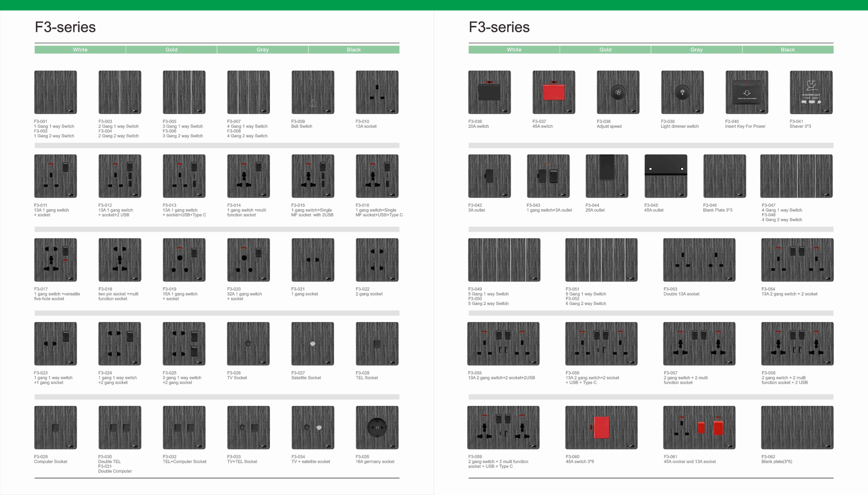Select the F3-036 20A switch image
The height and width of the screenshot is (495, 868).
(489, 92)
